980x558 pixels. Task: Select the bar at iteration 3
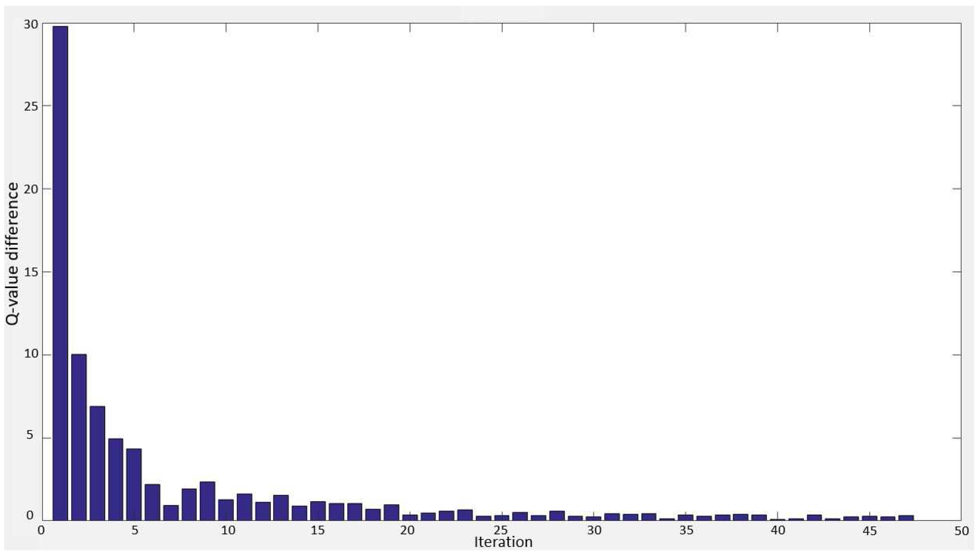97,463
